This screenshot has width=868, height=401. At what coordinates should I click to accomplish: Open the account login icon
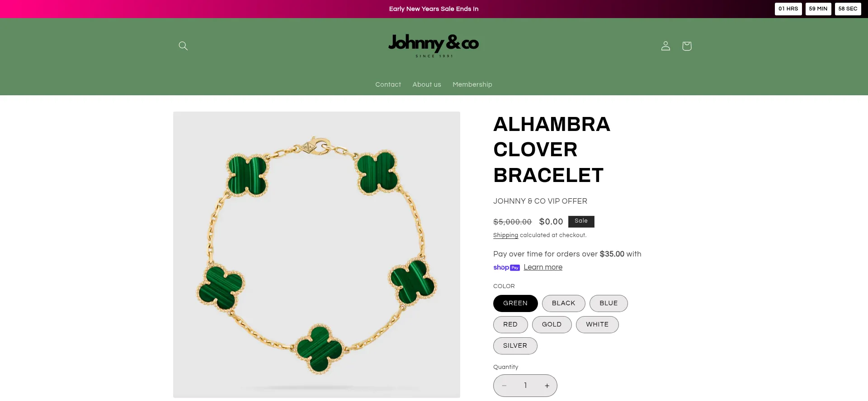coord(665,46)
